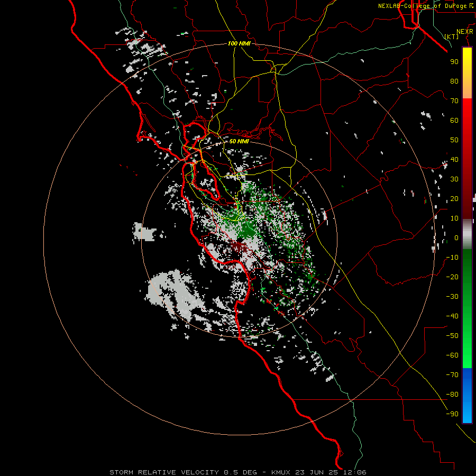Click the "-80" value on velocity scale
This screenshot has width=476, height=476.
point(452,395)
